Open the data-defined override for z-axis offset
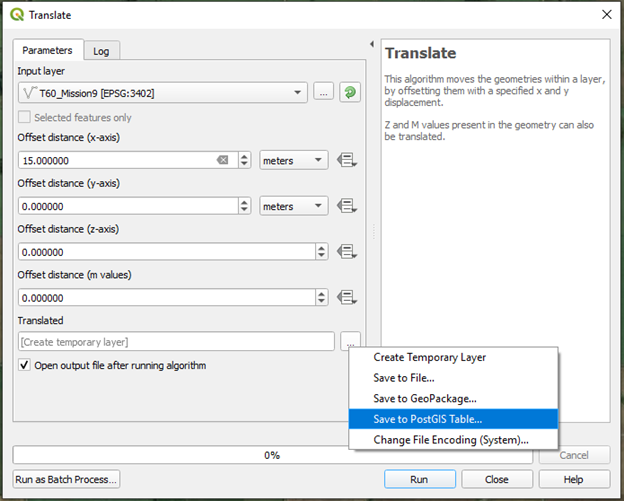624x501 pixels. pos(347,252)
